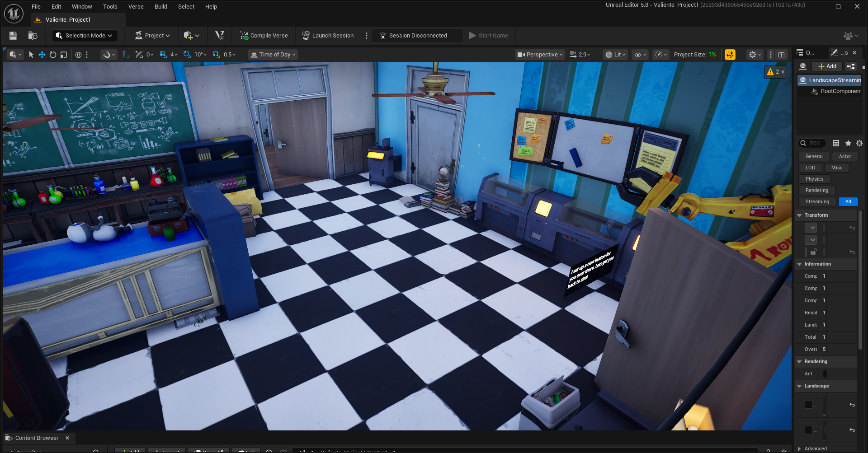Open Details panel settings gear icon
Screen dimensions: 868x453
coord(859,143)
